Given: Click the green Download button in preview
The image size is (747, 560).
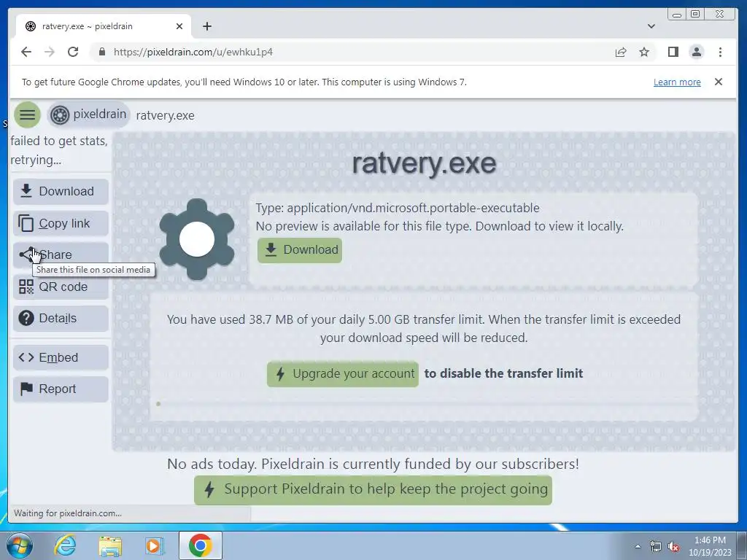Looking at the screenshot, I should [300, 250].
